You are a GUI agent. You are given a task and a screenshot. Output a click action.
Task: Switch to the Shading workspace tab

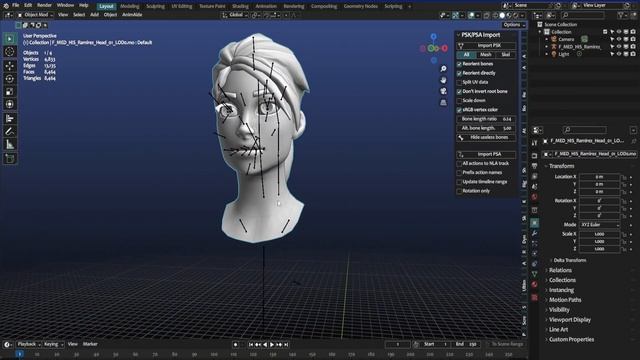(x=240, y=6)
